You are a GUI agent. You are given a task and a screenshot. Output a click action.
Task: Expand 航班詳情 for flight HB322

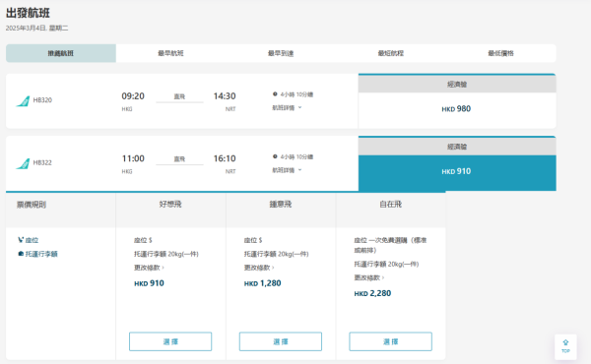[287, 170]
